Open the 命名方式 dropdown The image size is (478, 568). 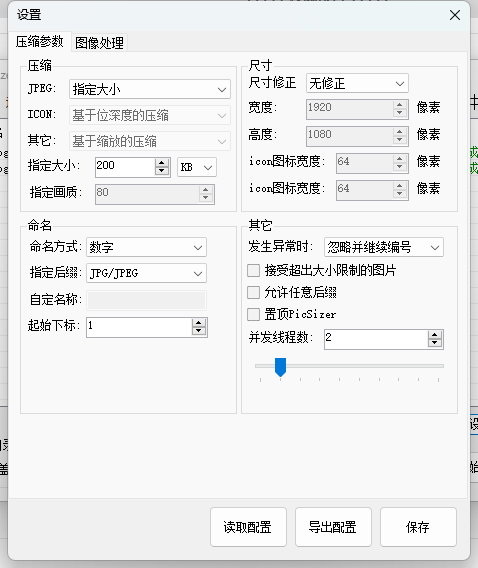(146, 247)
